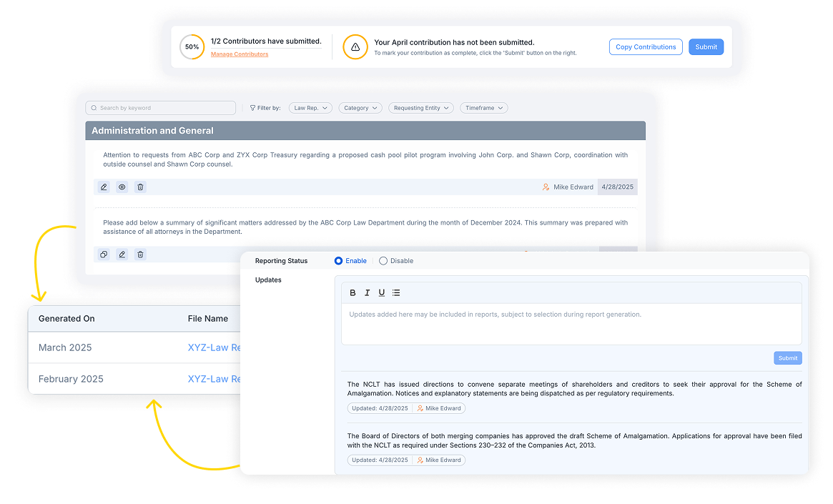Click the 4/28/2025 date in first entry
833x504 pixels.
pos(617,187)
